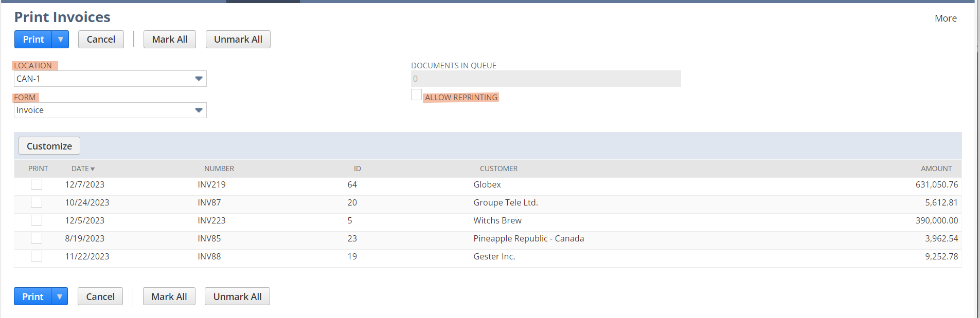Sort by the Amount column header
Image resolution: width=980 pixels, height=318 pixels.
(936, 169)
